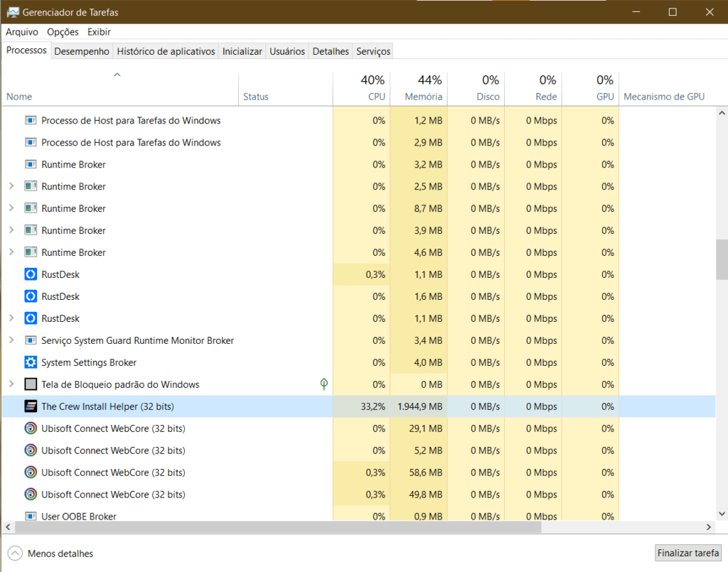
Task: Expand the Runtime Broker row using 2,5 MB
Action: (x=11, y=186)
